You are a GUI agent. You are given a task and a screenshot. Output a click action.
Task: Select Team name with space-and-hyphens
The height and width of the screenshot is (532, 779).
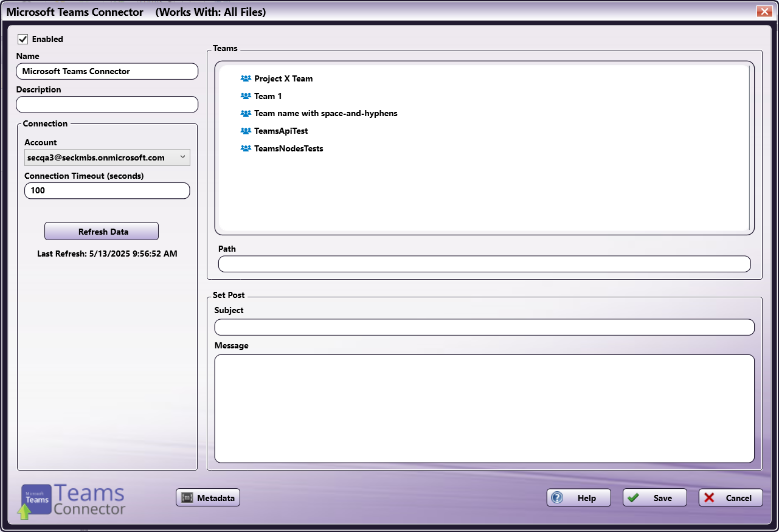(x=326, y=113)
